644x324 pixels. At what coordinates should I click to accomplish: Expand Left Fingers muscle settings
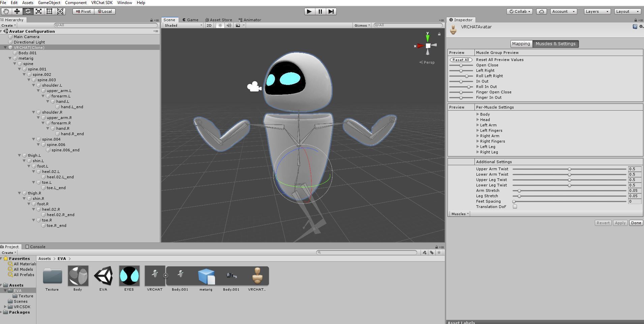[x=478, y=130]
